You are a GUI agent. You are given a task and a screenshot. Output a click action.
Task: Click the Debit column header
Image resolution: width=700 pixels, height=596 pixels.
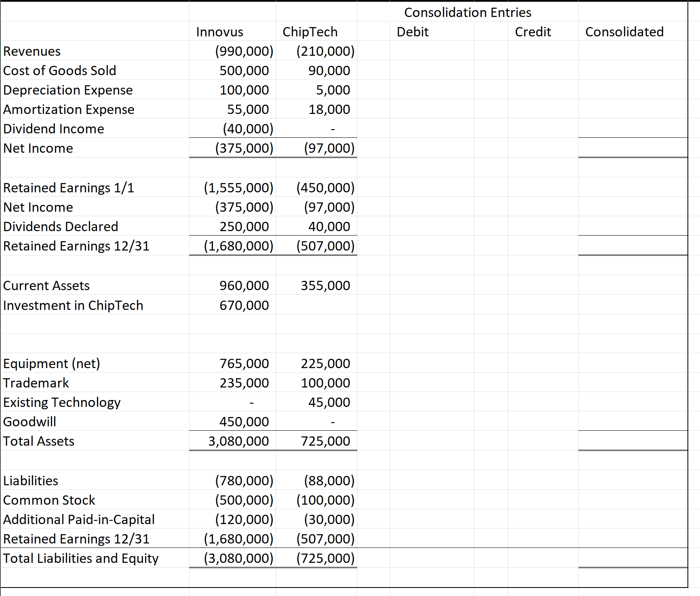pos(412,32)
